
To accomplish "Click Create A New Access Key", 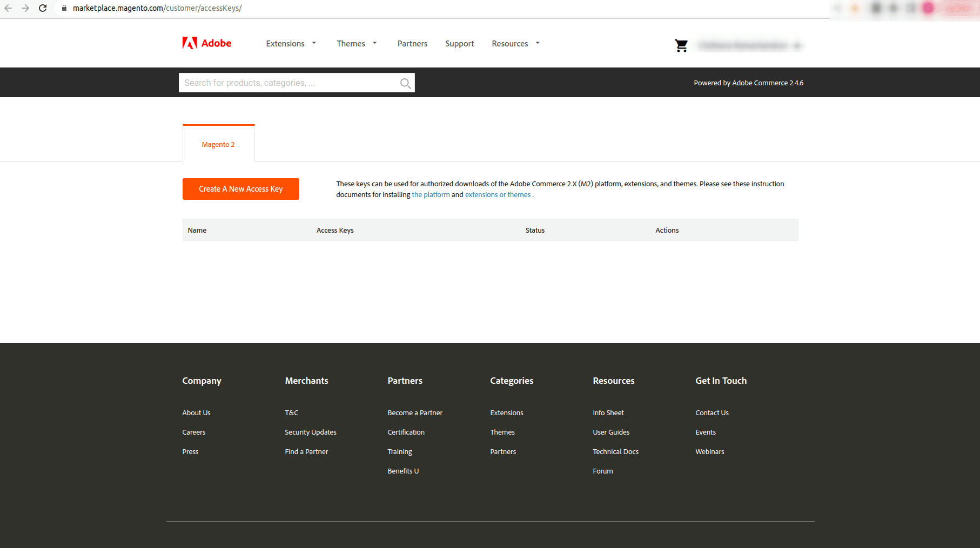I will click(241, 189).
